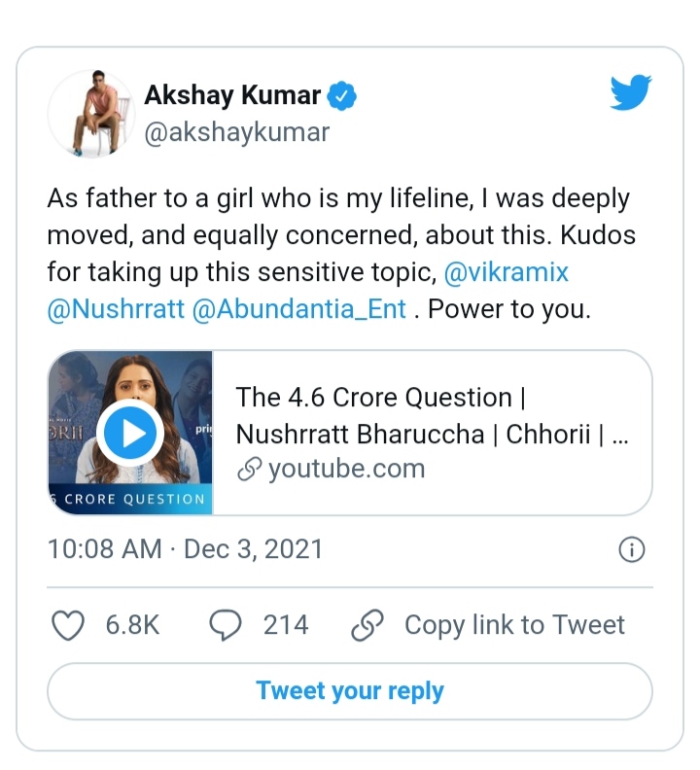Like the tweet with heart icon

pos(68,626)
